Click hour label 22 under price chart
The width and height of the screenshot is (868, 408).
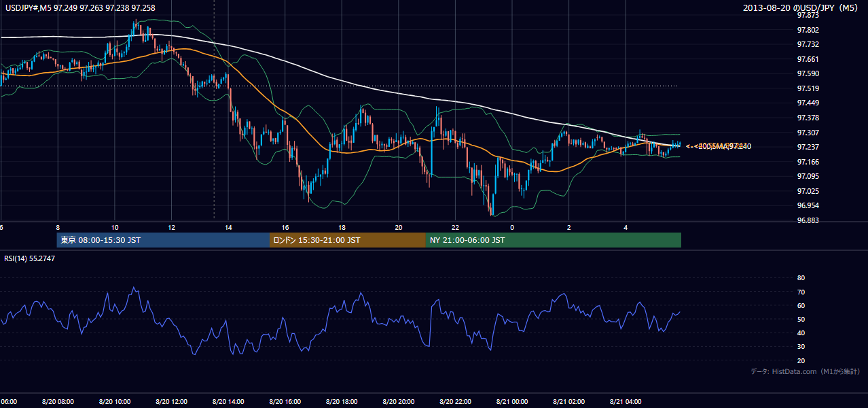pyautogui.click(x=455, y=228)
